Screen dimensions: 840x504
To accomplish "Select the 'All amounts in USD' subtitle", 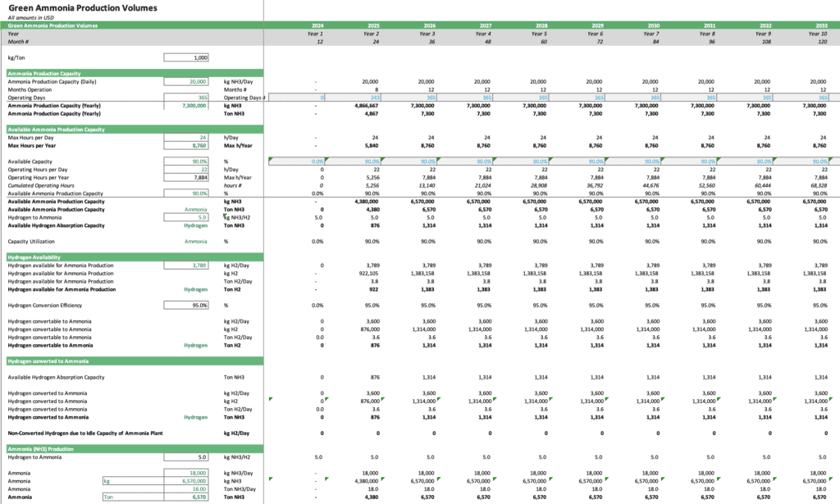I will pos(30,18).
